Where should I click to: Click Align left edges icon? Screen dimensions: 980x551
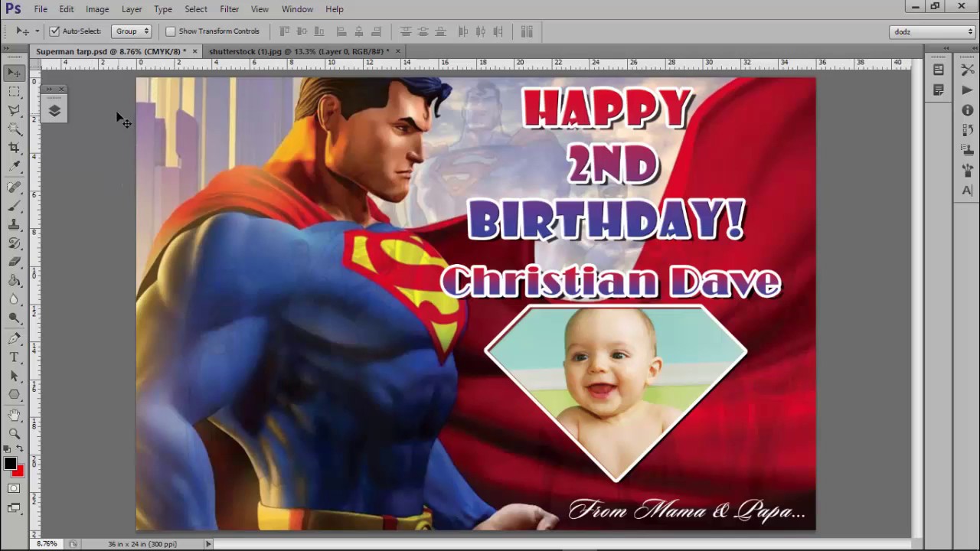click(x=341, y=31)
